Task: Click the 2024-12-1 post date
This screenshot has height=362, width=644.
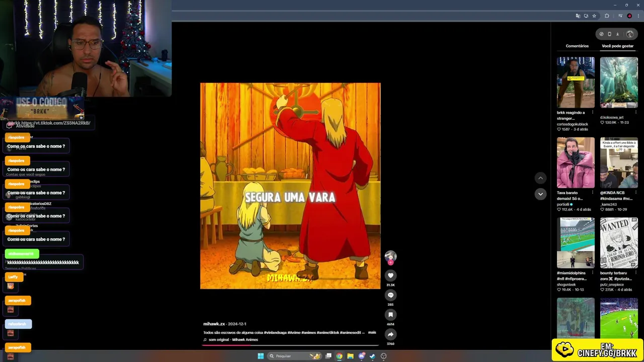Action: [237, 324]
